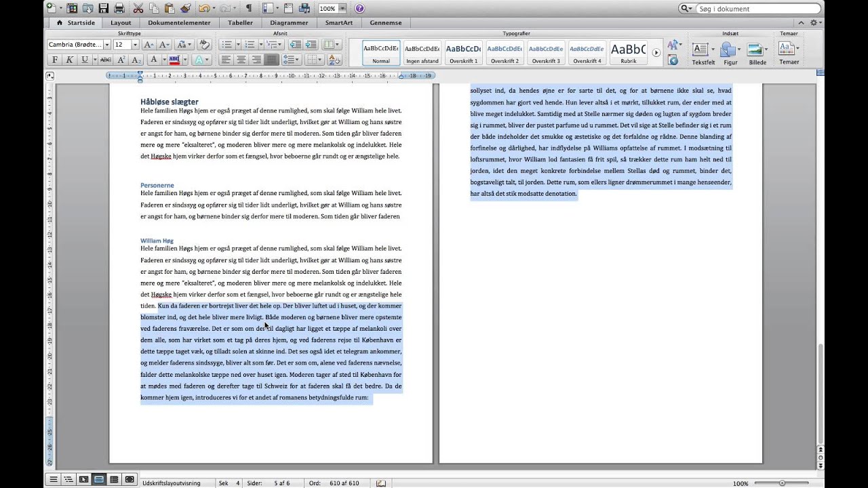
Task: Open the Help purple question mark
Action: tap(359, 8)
